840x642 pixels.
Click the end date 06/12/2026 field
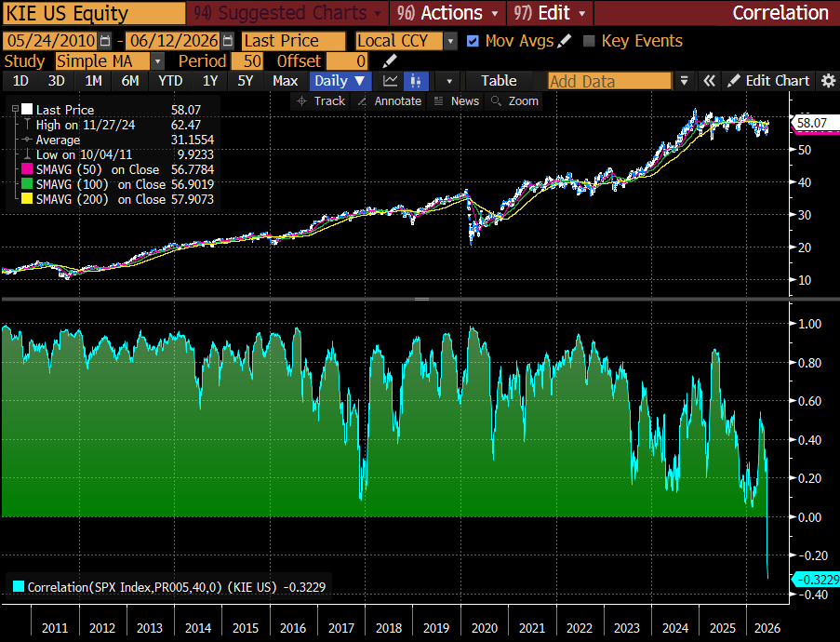point(174,41)
